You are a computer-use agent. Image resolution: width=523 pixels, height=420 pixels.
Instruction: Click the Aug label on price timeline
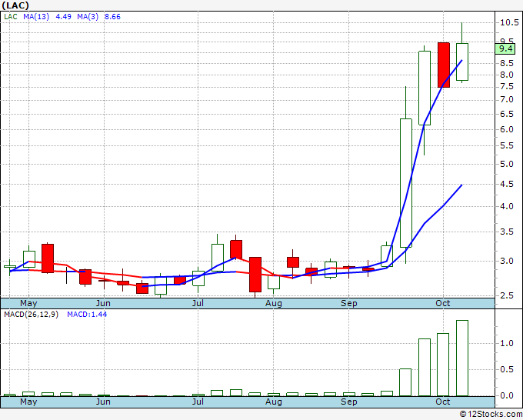point(274,303)
